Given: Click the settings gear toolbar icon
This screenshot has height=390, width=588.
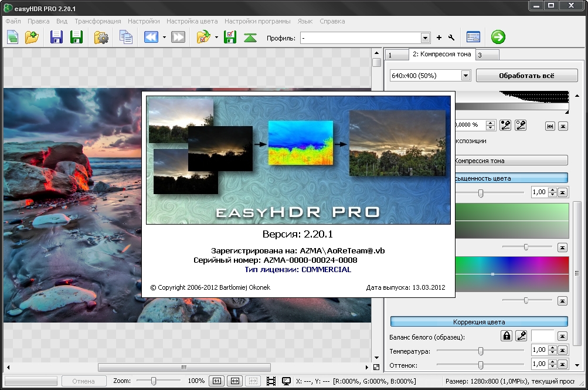Looking at the screenshot, I should tap(101, 38).
